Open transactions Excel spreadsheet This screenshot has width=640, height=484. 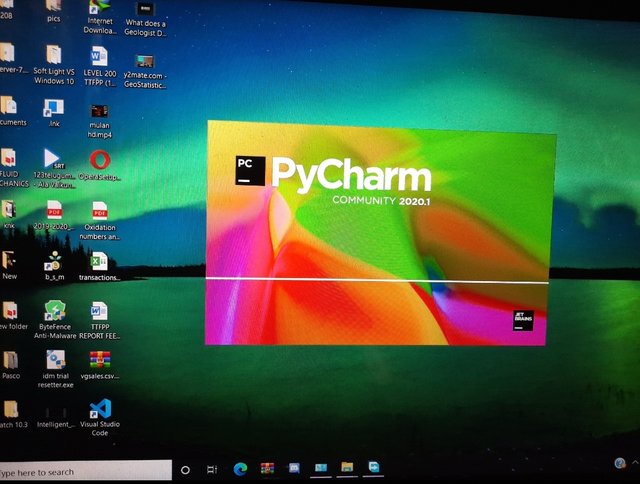pyautogui.click(x=100, y=266)
